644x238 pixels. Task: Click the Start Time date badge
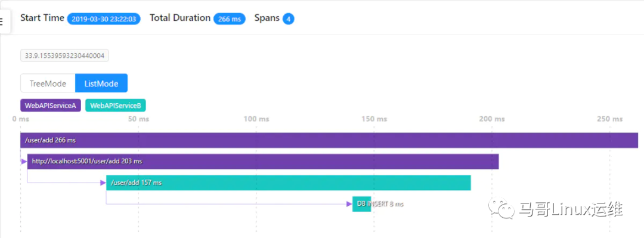coord(104,19)
